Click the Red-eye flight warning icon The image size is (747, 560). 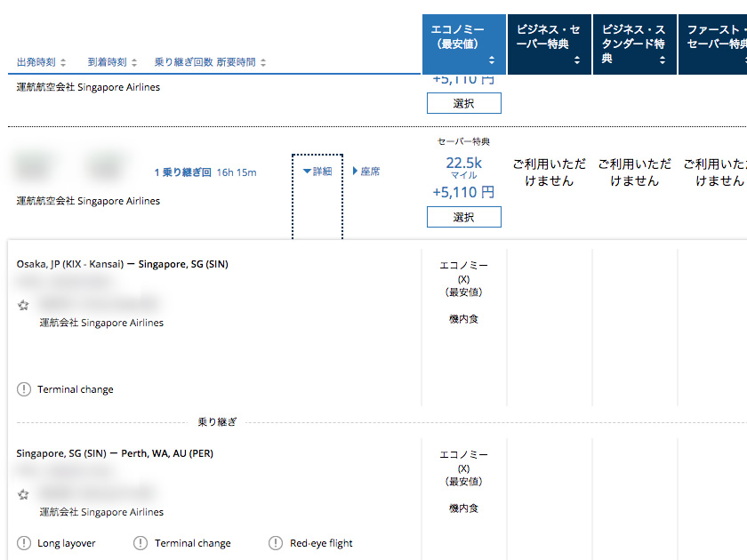pyautogui.click(x=276, y=543)
